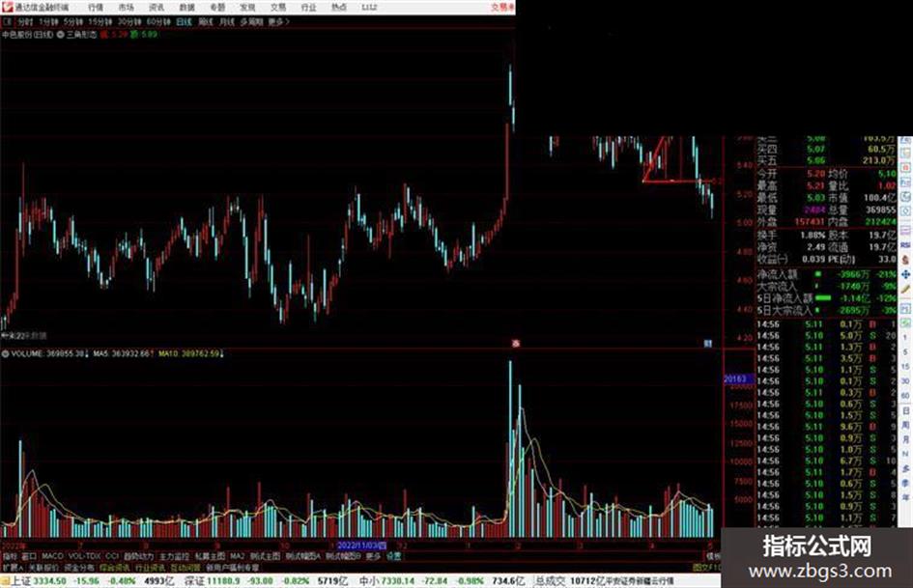The image size is (913, 588).
Task: Select the VOL-TDX indicator tab
Action: coord(84,556)
